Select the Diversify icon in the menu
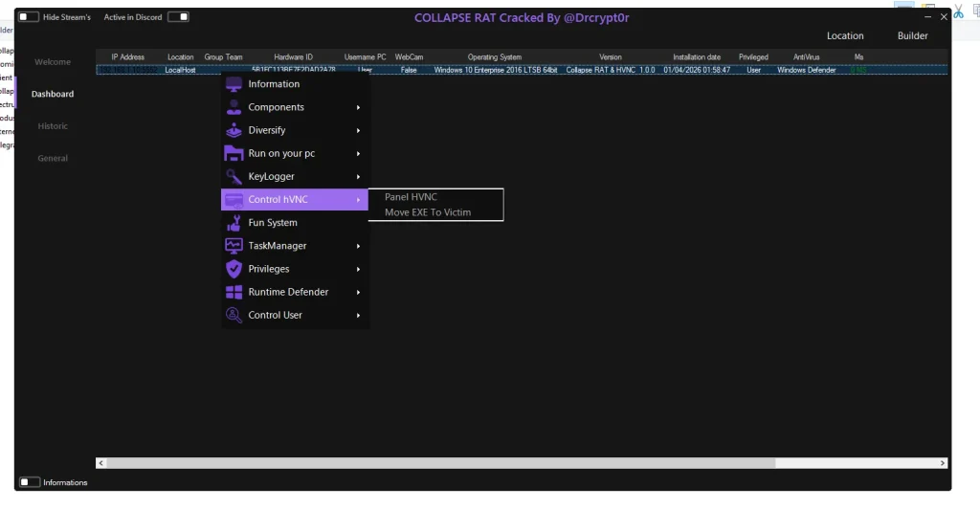Image resolution: width=980 pixels, height=509 pixels. point(234,130)
